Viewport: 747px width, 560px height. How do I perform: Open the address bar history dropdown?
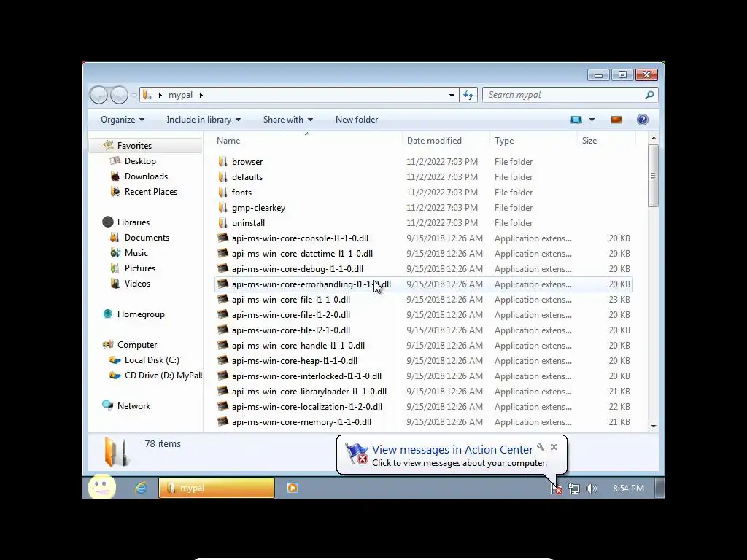click(x=451, y=96)
